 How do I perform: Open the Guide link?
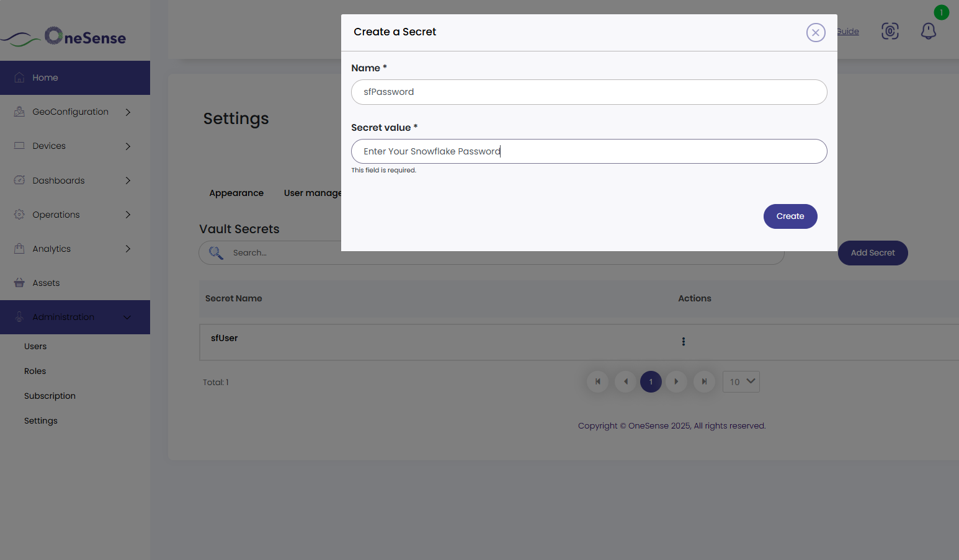pos(848,31)
